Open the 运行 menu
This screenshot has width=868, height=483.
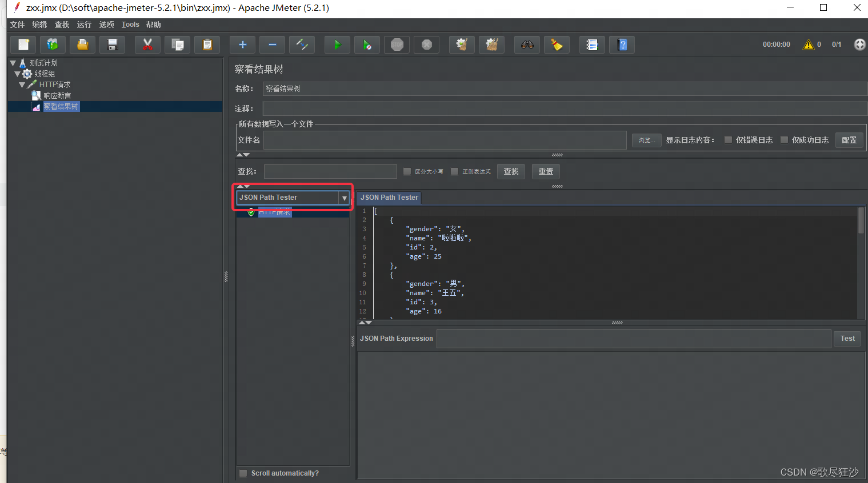point(84,25)
